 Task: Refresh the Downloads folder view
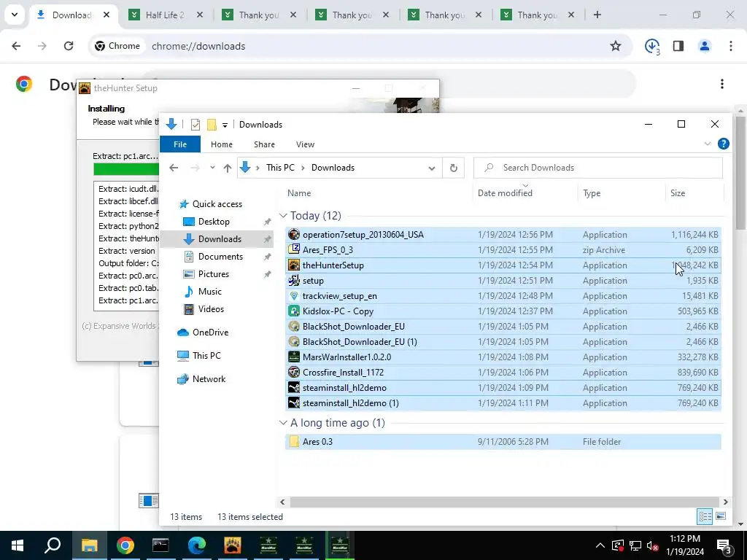[454, 168]
